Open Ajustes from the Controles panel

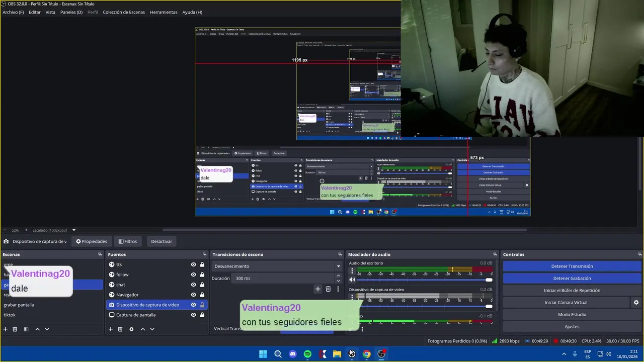tap(572, 327)
